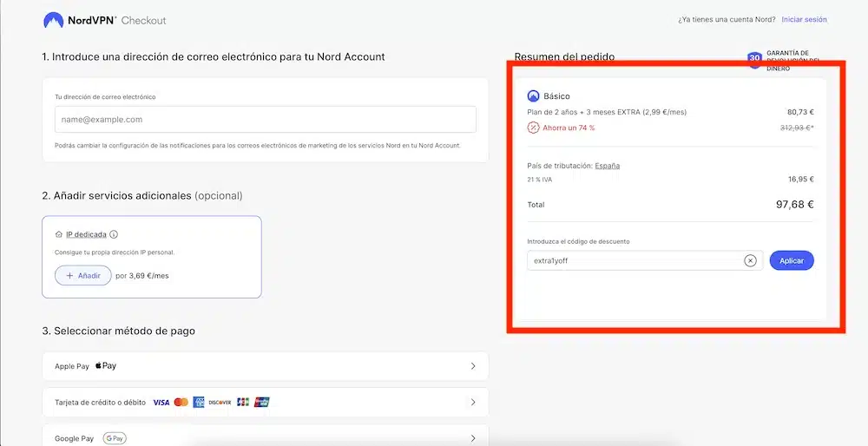Click the Mastercard logo
868x446 pixels.
tap(181, 403)
